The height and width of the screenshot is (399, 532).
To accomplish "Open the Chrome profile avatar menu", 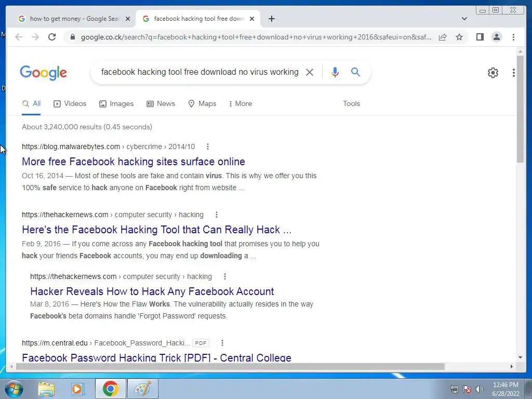I will 496,37.
